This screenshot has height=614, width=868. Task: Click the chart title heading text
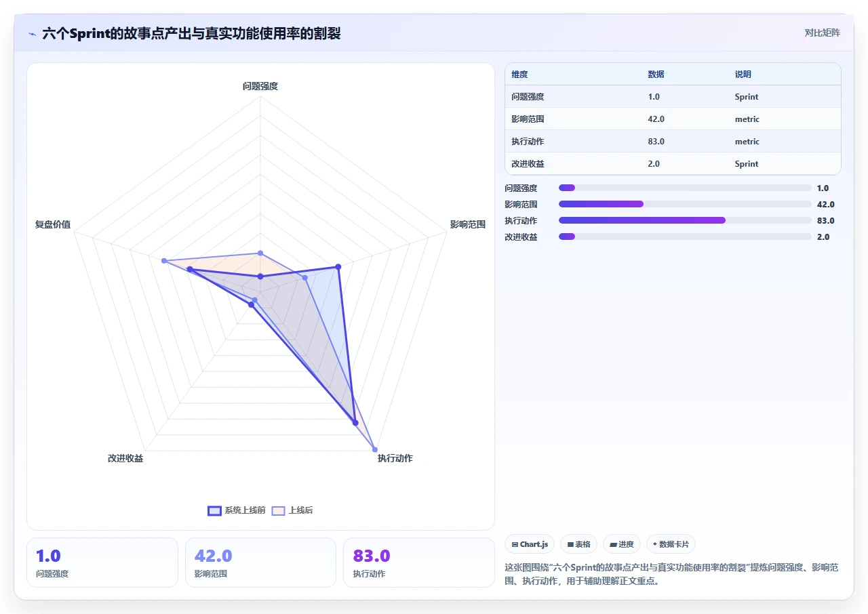[191, 33]
